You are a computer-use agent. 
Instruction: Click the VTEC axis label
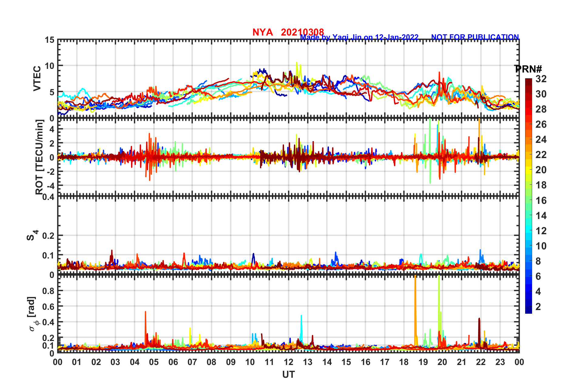point(37,78)
